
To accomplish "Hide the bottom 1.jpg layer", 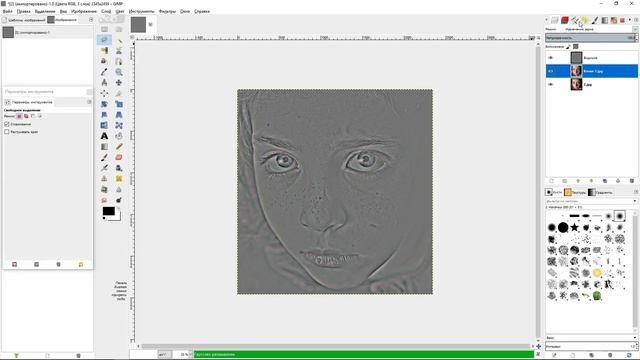I will (x=551, y=84).
